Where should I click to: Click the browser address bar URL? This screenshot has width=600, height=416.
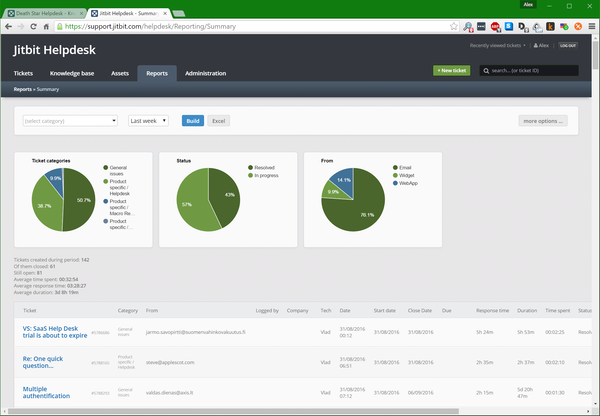pos(150,26)
